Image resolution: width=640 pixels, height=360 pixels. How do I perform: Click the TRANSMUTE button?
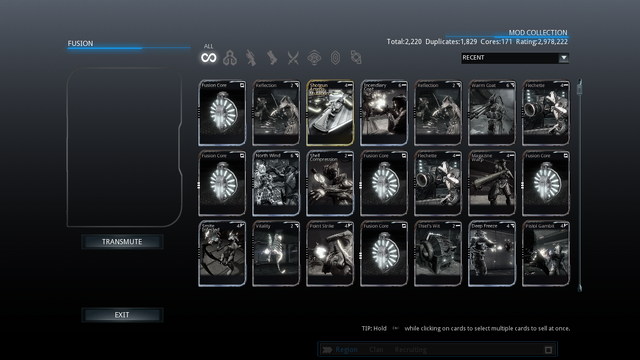[x=122, y=242]
